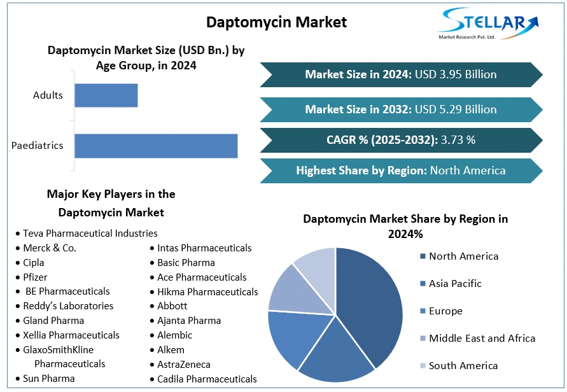Click 'Sun Pharma' in the list

point(49,379)
